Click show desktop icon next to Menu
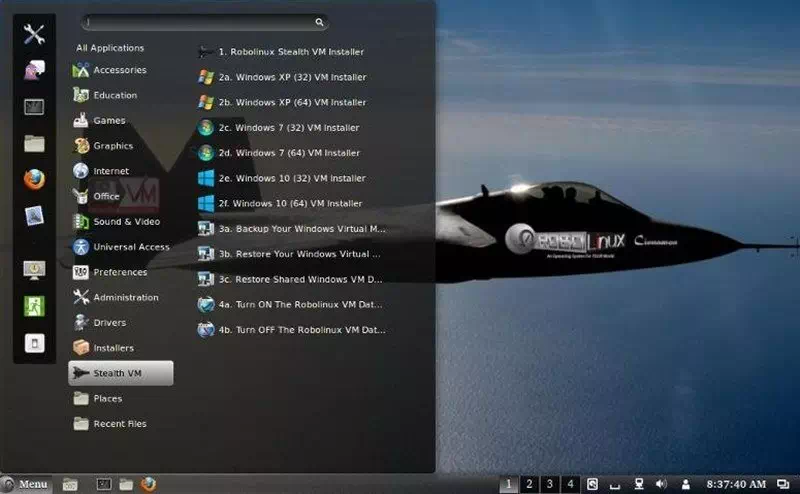This screenshot has height=494, width=800. [70, 484]
